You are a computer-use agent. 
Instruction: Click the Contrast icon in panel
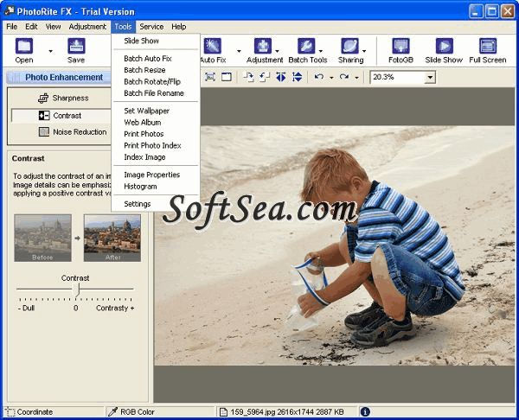click(x=44, y=116)
